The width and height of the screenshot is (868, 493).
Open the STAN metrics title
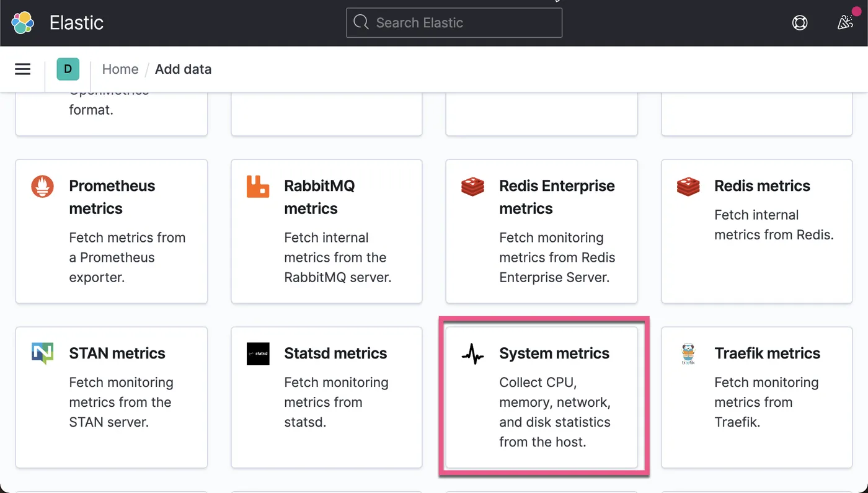point(117,353)
